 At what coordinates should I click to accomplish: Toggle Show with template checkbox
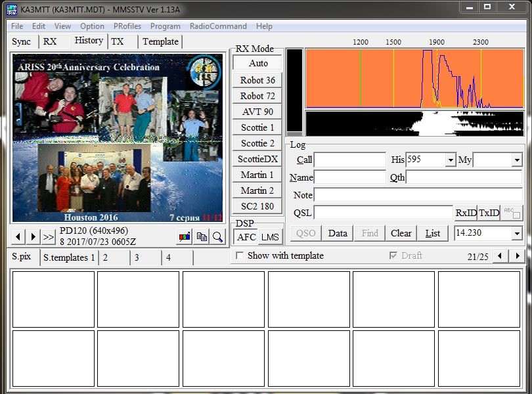pos(240,255)
